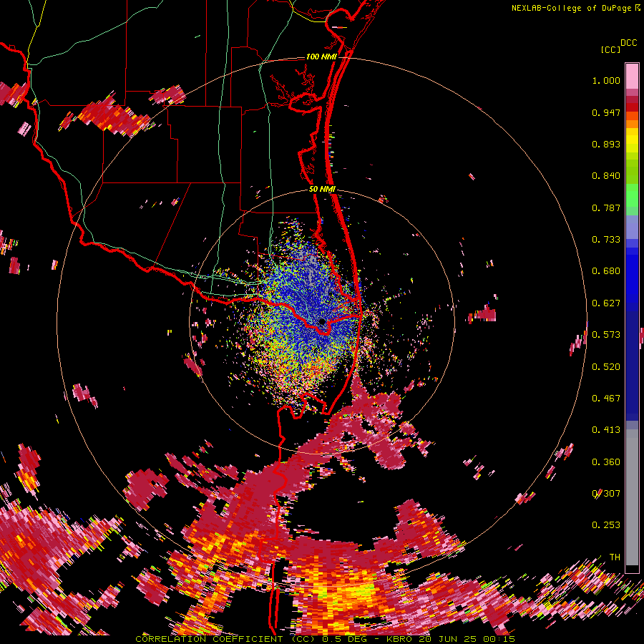
Task: Click the 0.307 color scale value
Action: coord(606,494)
